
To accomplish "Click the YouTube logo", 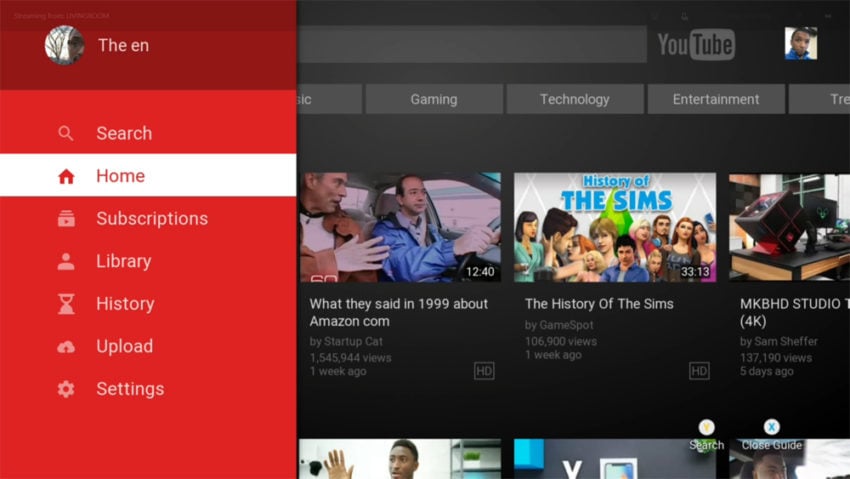I will [x=696, y=44].
